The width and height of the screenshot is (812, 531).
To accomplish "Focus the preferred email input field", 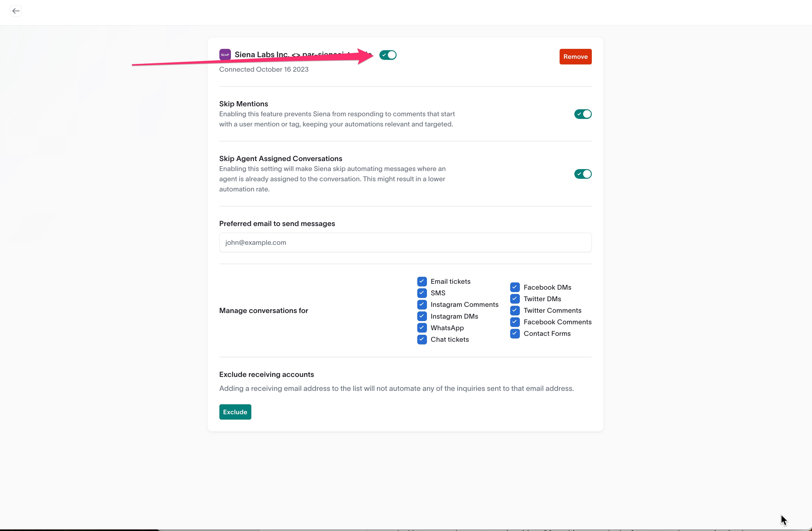I will (x=405, y=242).
